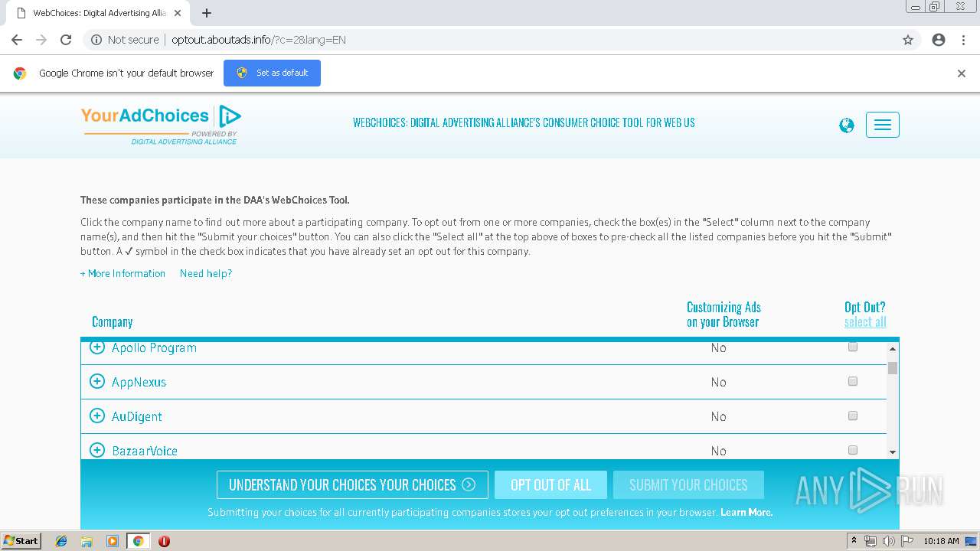Click the YourAdChoices logo
980x551 pixels.
(162, 124)
